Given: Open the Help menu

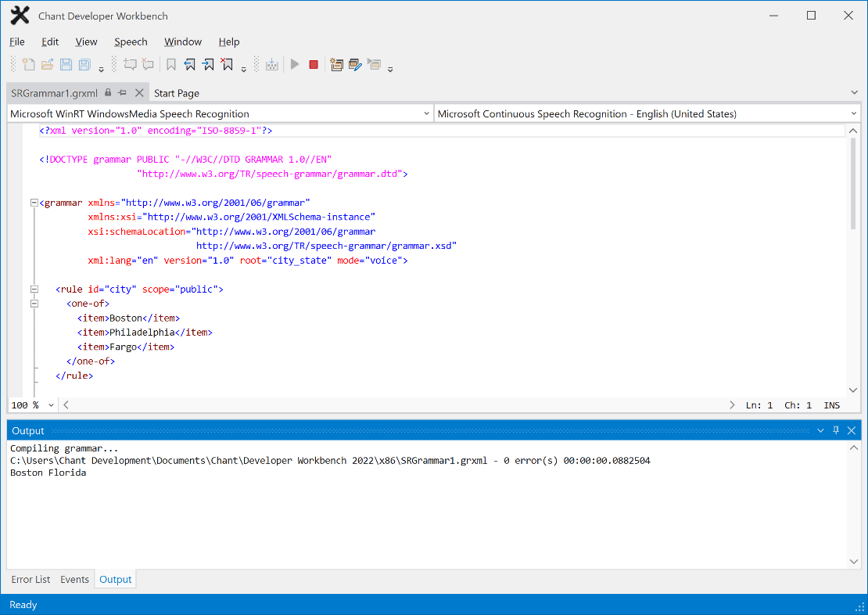Looking at the screenshot, I should click(228, 41).
